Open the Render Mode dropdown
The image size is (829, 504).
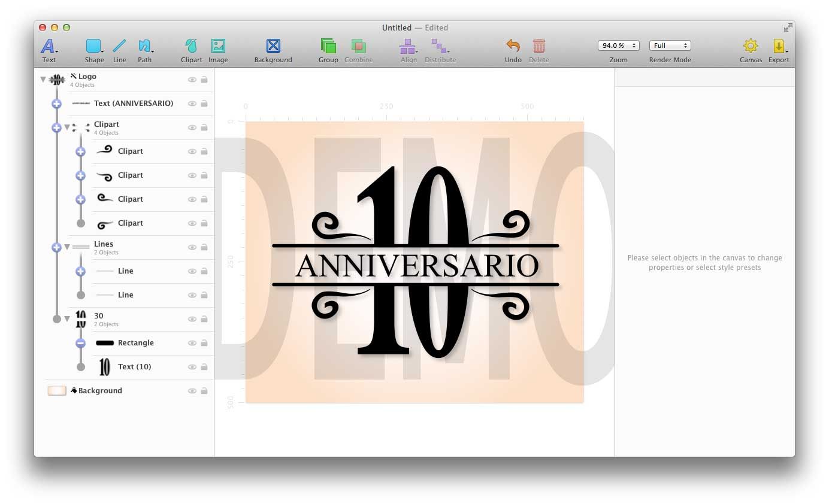pos(670,45)
